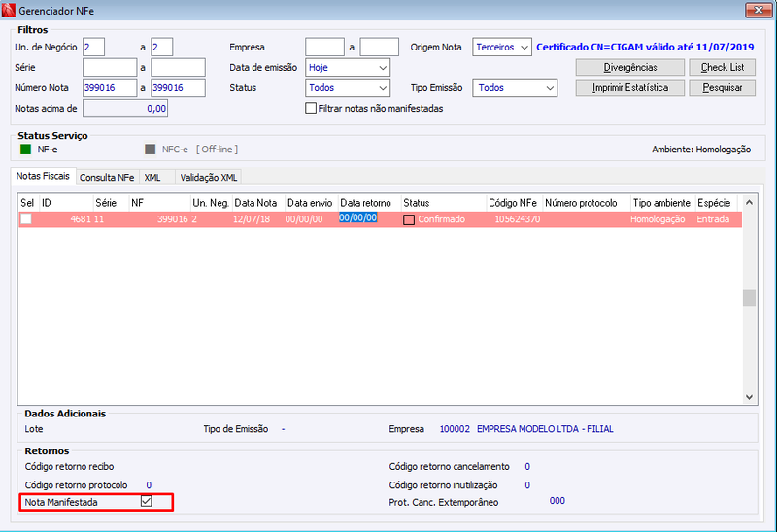
Task: Focus the second Un. de Negócio field
Action: click(x=161, y=47)
